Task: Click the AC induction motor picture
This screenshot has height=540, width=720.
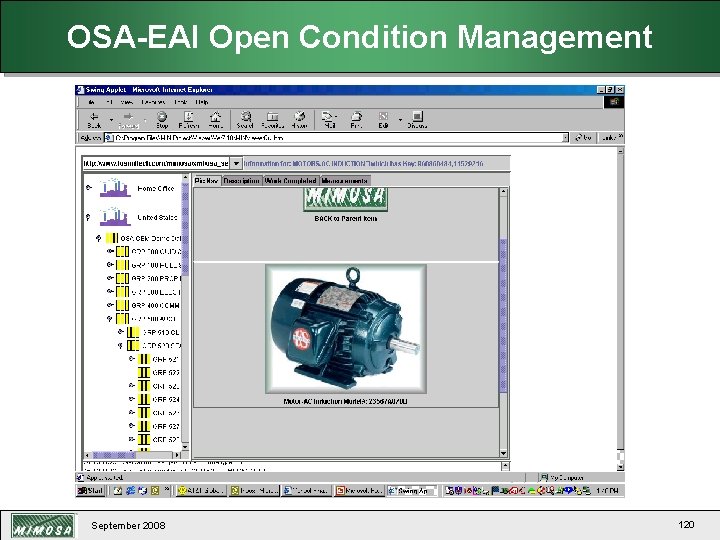Action: point(346,329)
